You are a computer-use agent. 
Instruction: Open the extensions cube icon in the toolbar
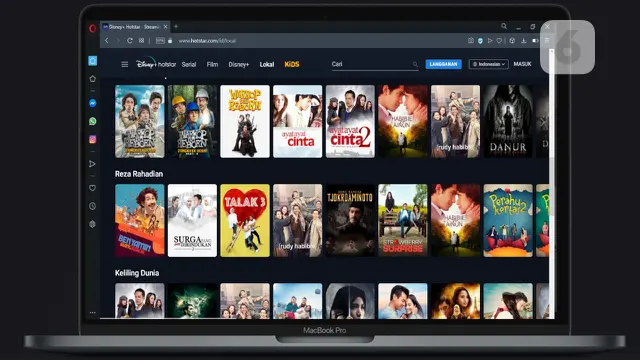pyautogui.click(x=512, y=40)
